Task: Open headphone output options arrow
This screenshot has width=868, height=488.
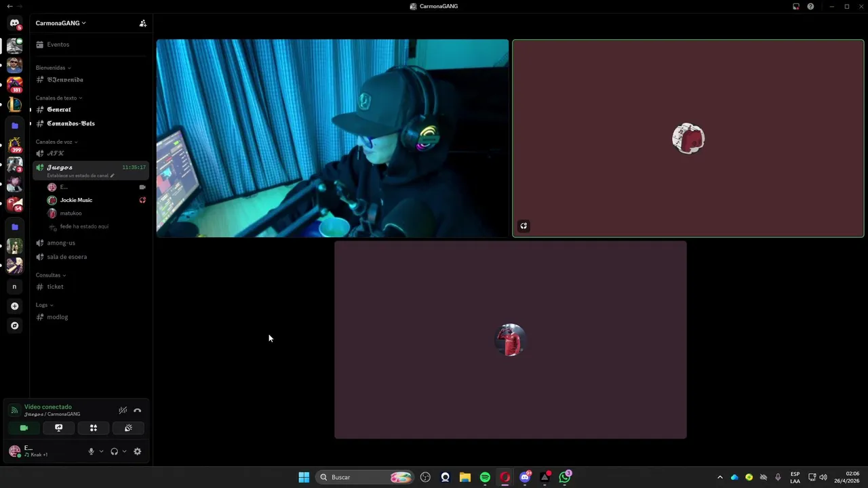Action: point(124,451)
